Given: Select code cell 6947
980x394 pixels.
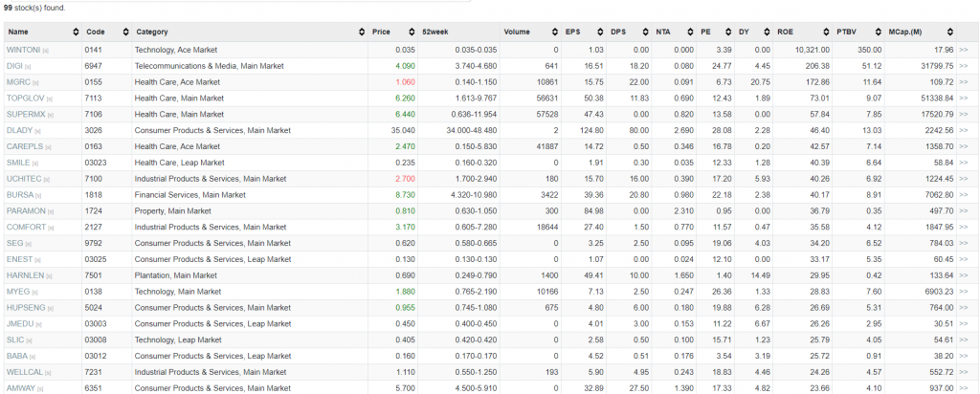Looking at the screenshot, I should pyautogui.click(x=94, y=66).
